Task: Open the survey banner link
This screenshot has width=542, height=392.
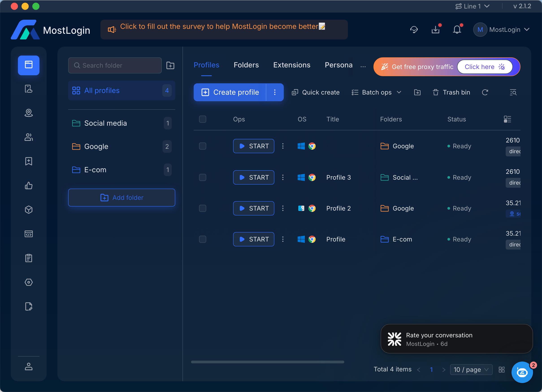Action: click(x=223, y=26)
